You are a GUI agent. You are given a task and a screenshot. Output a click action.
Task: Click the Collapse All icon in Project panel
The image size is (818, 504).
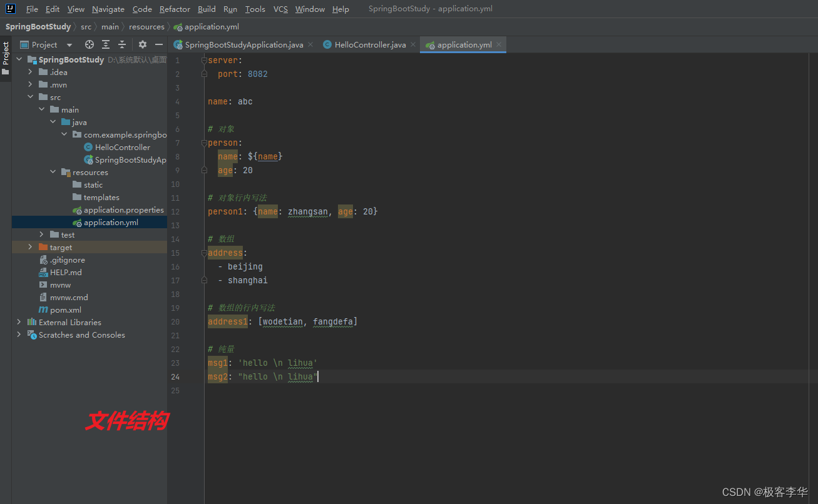click(x=122, y=44)
